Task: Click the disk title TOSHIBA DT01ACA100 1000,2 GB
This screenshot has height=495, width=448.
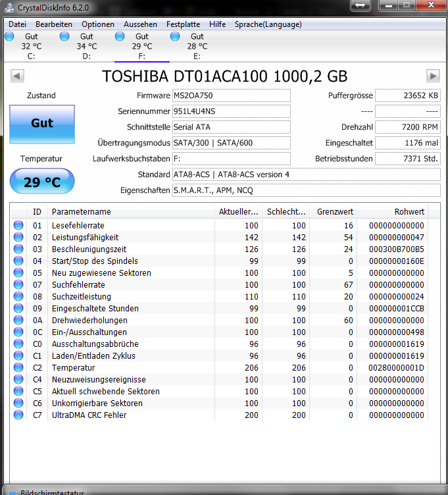Action: pos(224,76)
